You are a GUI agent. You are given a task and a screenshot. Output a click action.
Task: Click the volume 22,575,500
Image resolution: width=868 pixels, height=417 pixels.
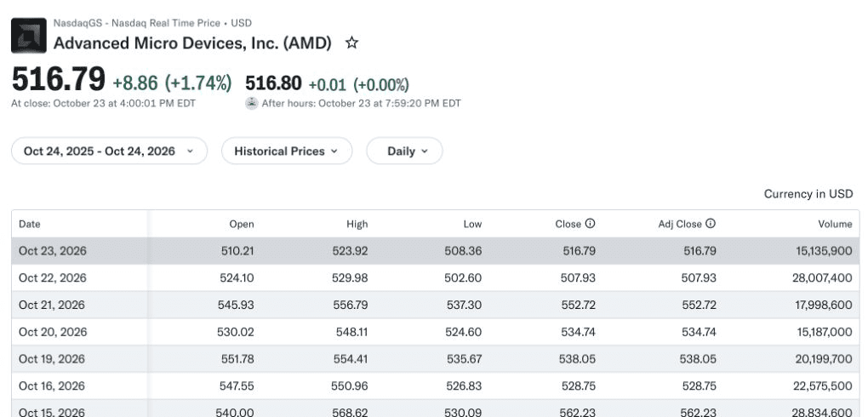pos(824,386)
